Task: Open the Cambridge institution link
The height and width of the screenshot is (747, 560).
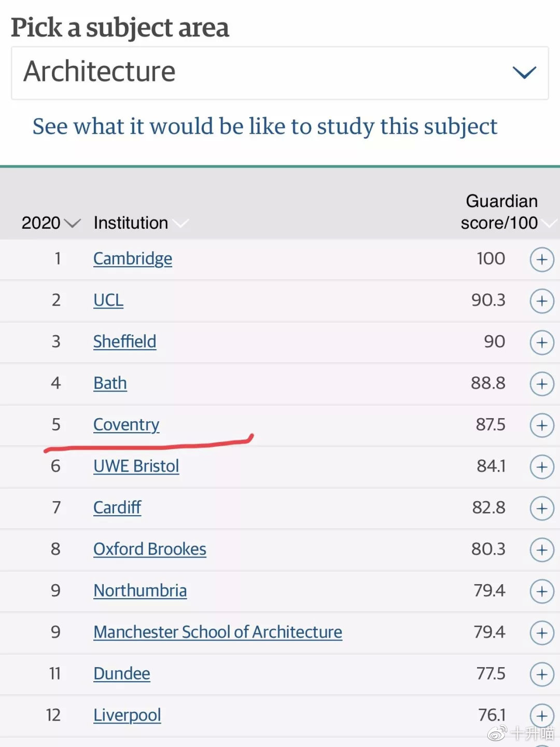Action: (x=133, y=259)
